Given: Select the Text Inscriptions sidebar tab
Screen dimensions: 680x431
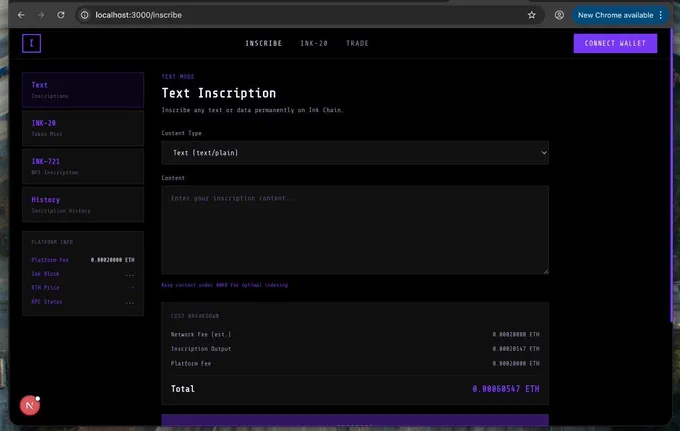Looking at the screenshot, I should coord(83,90).
